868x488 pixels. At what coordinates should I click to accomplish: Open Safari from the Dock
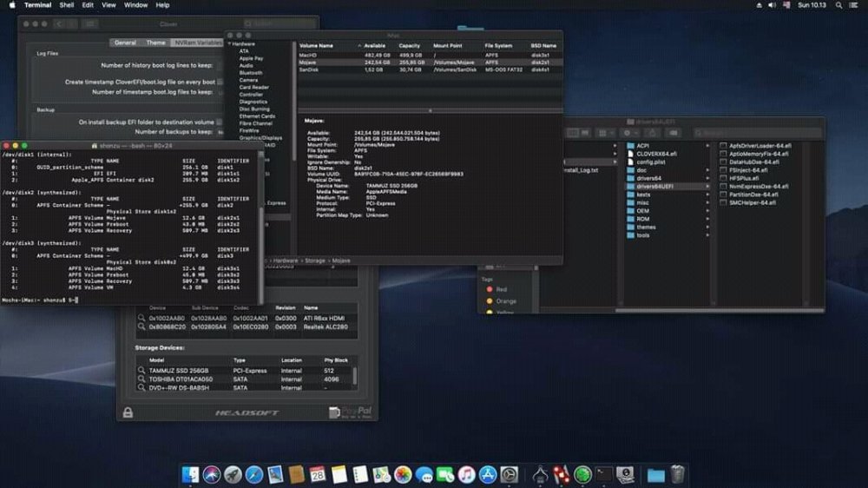tap(254, 475)
